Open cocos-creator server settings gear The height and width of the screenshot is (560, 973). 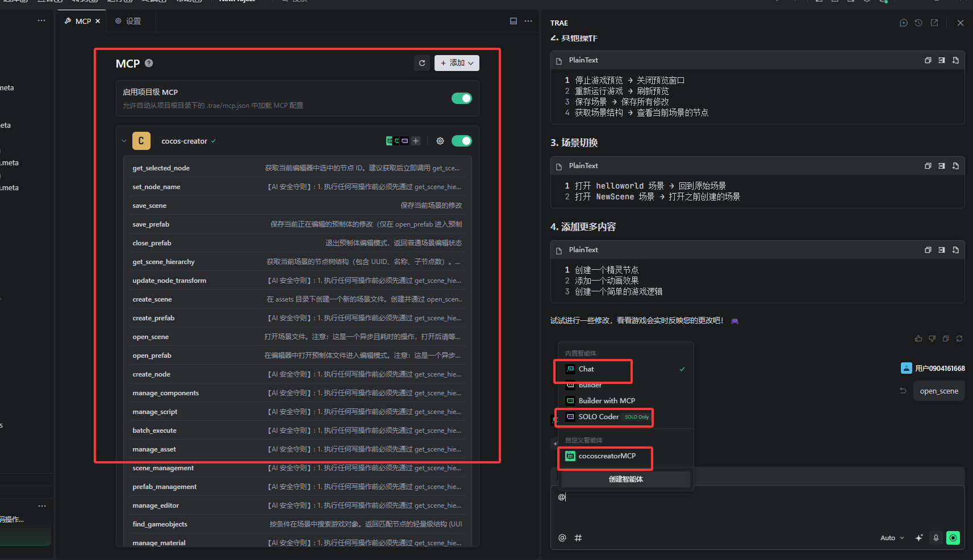coord(440,141)
